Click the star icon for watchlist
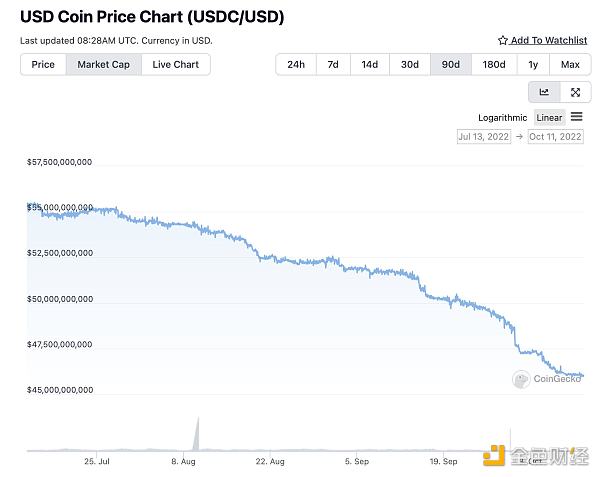 point(502,40)
